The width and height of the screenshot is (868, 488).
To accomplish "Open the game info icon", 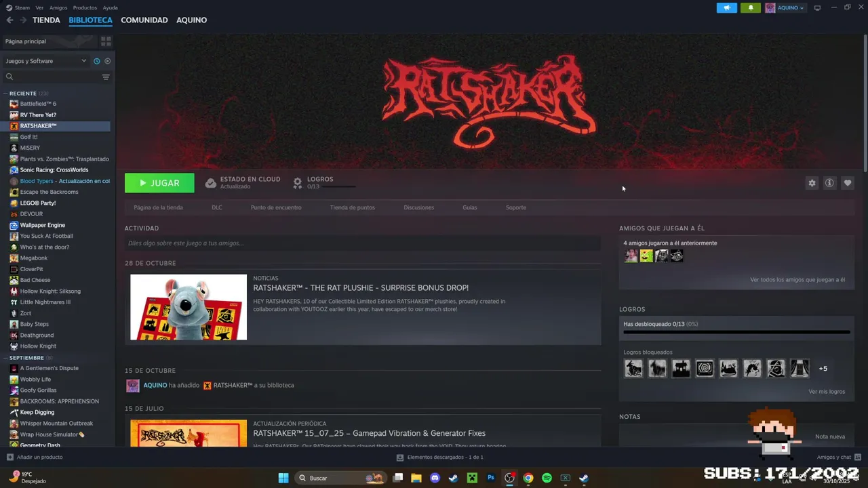I will click(x=829, y=183).
